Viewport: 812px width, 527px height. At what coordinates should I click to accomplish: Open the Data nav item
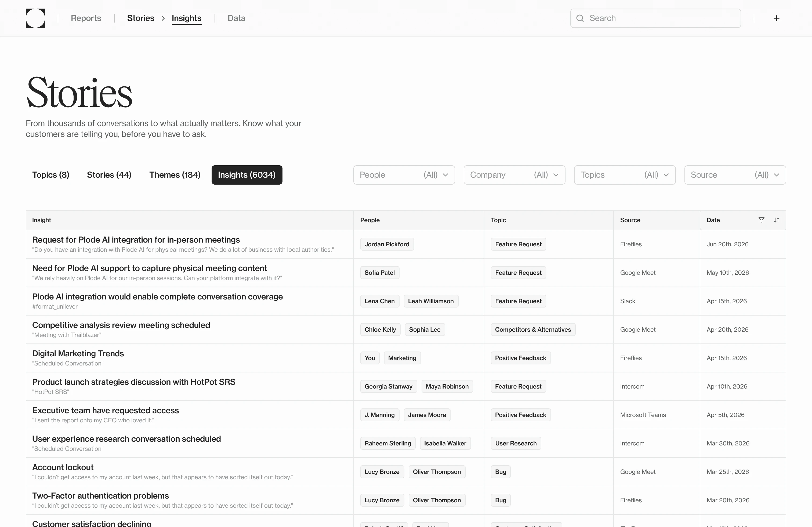(x=237, y=18)
